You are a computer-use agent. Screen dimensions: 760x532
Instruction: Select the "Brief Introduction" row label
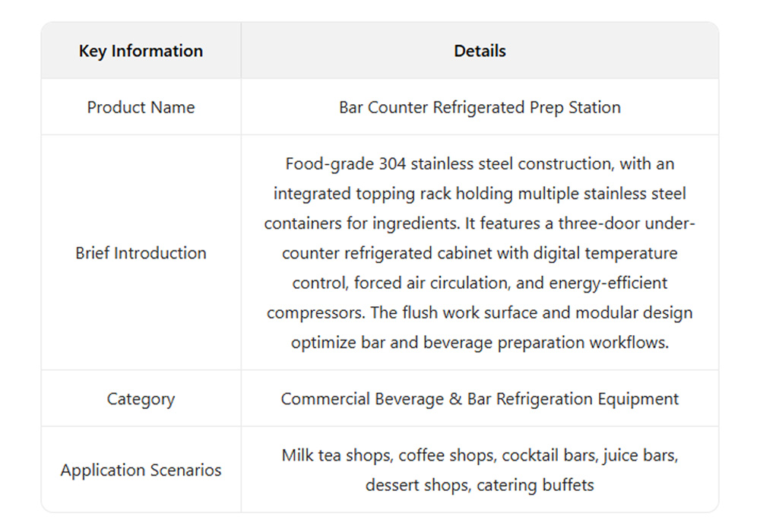coord(141,253)
